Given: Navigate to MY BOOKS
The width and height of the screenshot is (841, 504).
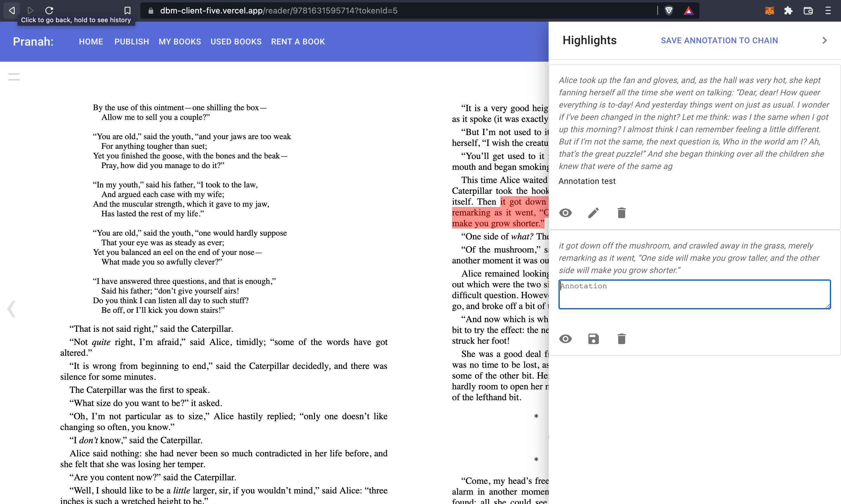Looking at the screenshot, I should (x=180, y=42).
